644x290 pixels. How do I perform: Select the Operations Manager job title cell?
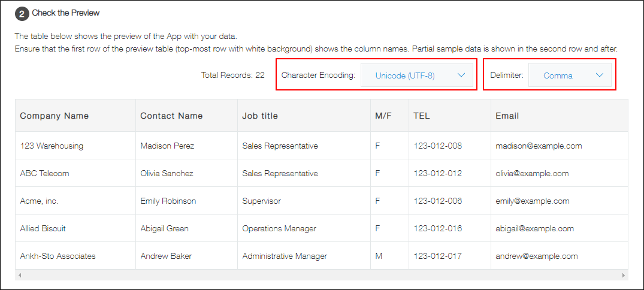tap(279, 228)
